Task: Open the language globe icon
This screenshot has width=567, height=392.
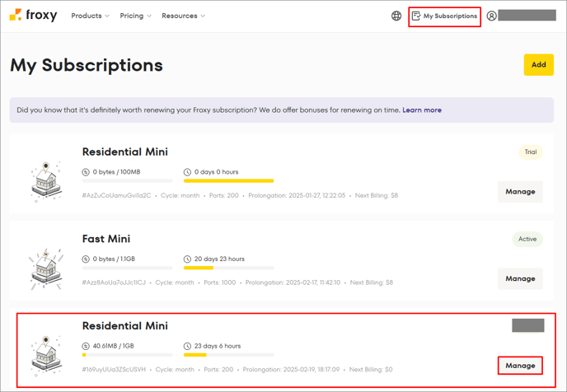Action: (x=396, y=16)
